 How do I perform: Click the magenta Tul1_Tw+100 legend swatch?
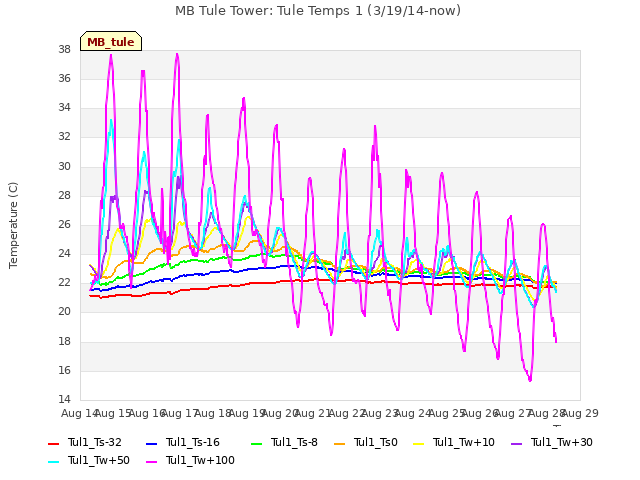pos(151,462)
